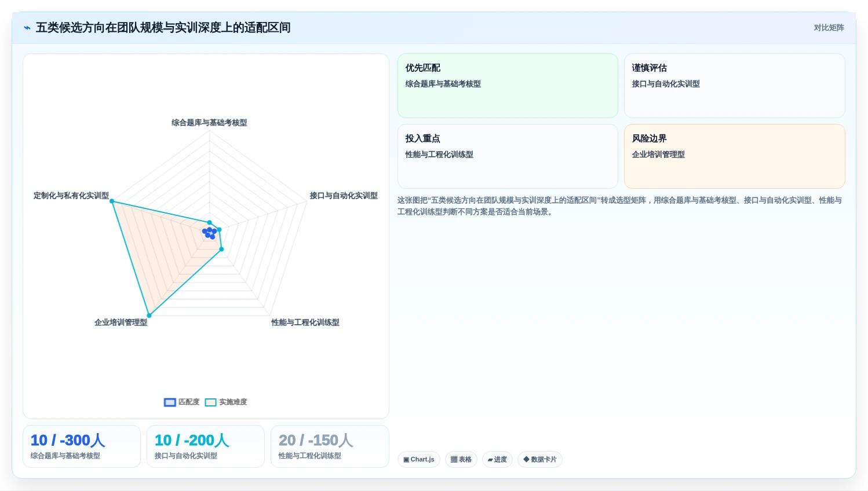Open the 投入重点 card
The image size is (868, 491).
(508, 156)
